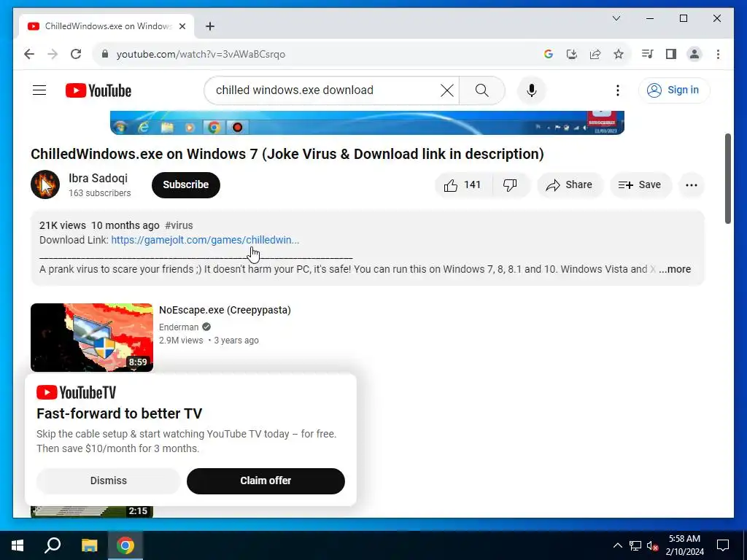Screen dimensions: 747x560
Task: Show hidden system tray icons
Action: (x=617, y=545)
